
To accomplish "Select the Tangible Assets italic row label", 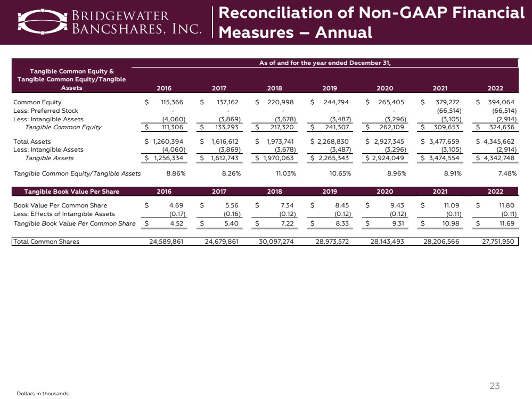I will click(50, 158).
